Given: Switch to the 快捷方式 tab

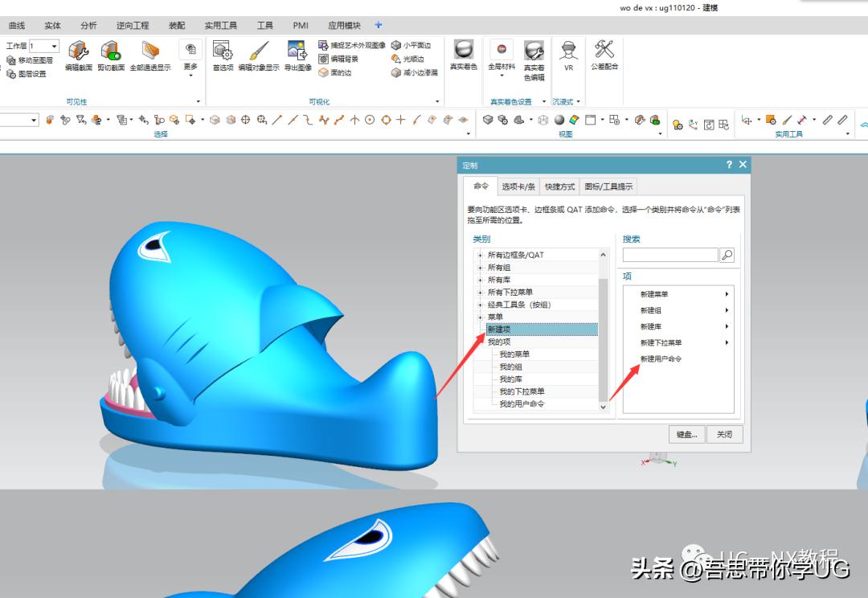Looking at the screenshot, I should coord(559,186).
